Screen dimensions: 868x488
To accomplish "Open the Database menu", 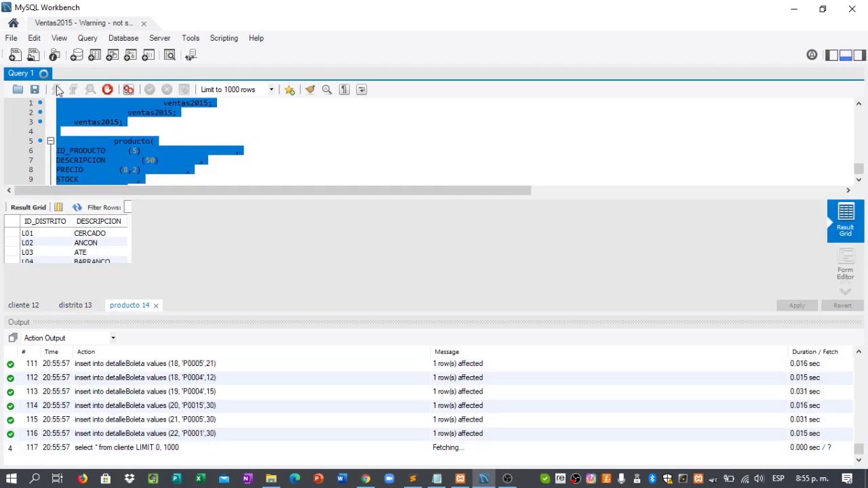I will pyautogui.click(x=123, y=38).
